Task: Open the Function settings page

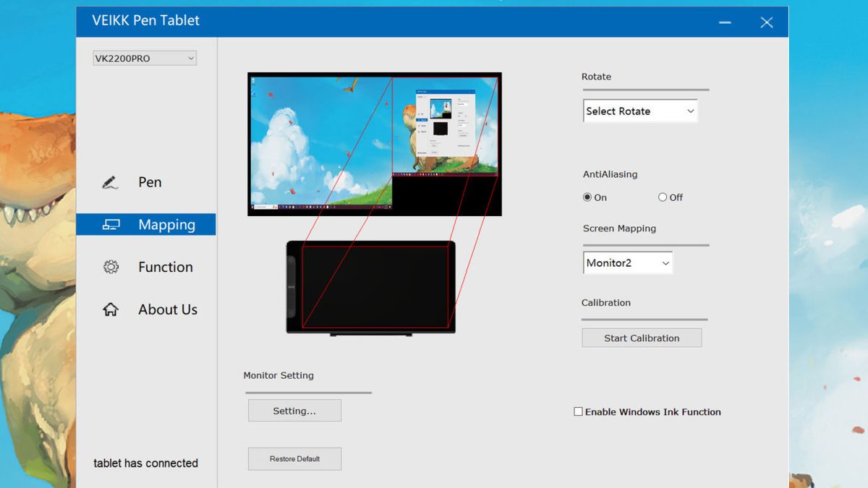Action: 165,267
